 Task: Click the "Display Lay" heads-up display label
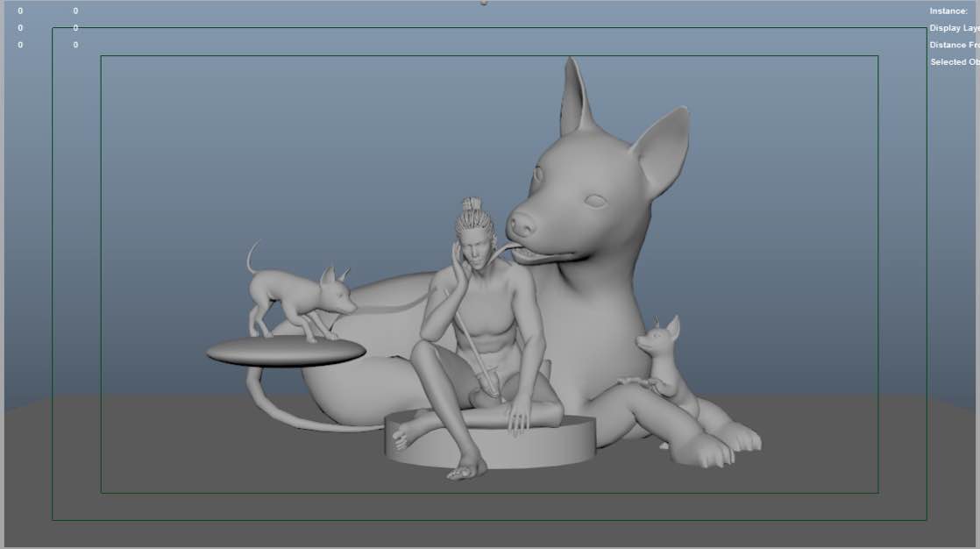pyautogui.click(x=955, y=27)
